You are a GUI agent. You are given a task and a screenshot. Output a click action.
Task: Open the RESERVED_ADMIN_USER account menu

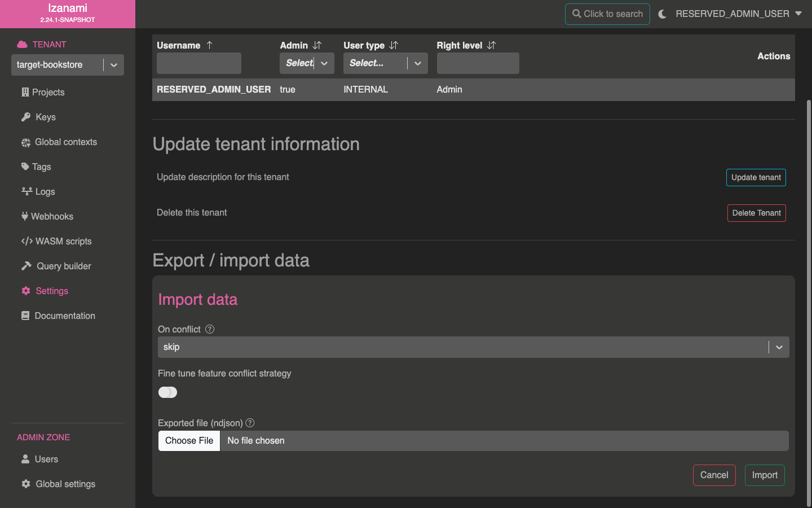point(739,14)
